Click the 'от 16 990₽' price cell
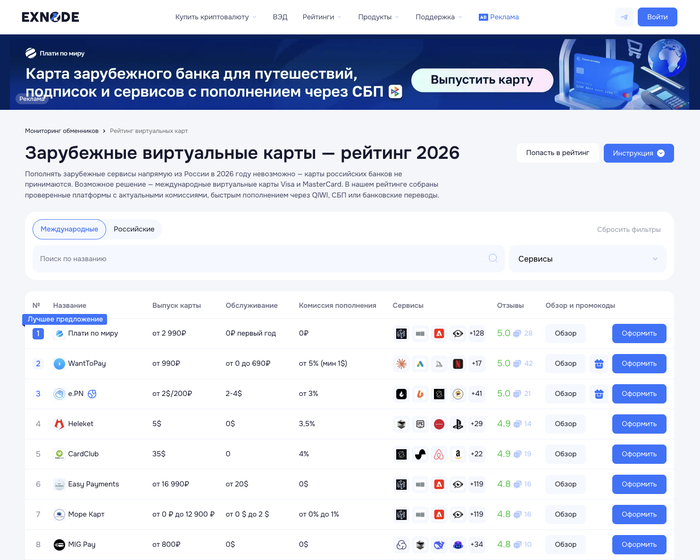700x560 pixels. click(x=171, y=484)
